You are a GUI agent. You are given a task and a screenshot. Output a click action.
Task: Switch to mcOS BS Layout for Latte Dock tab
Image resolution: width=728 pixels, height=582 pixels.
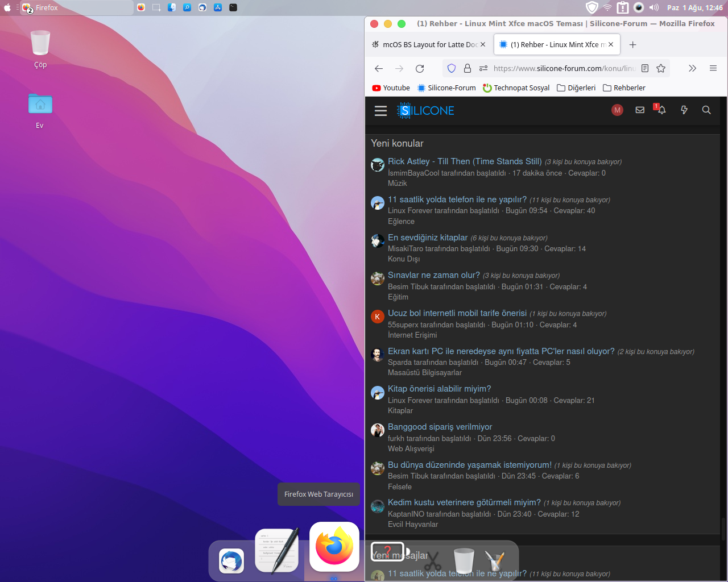(429, 44)
